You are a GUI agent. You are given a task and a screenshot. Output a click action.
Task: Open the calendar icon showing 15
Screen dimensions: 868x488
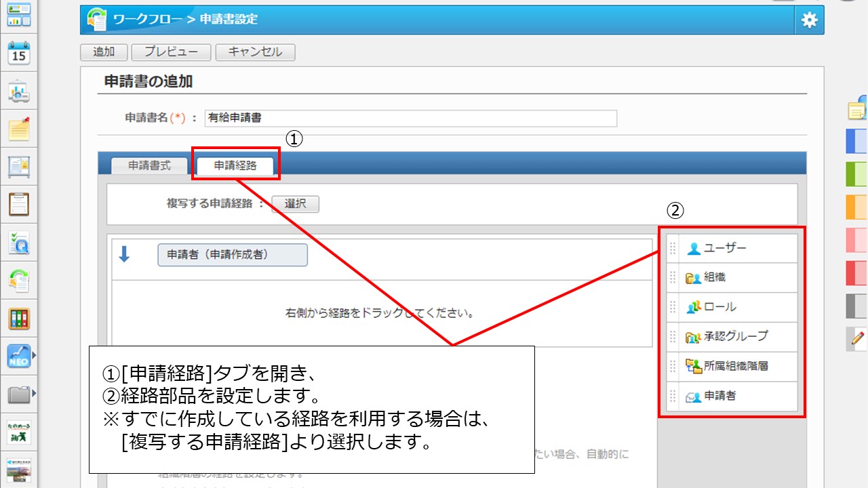pyautogui.click(x=19, y=53)
